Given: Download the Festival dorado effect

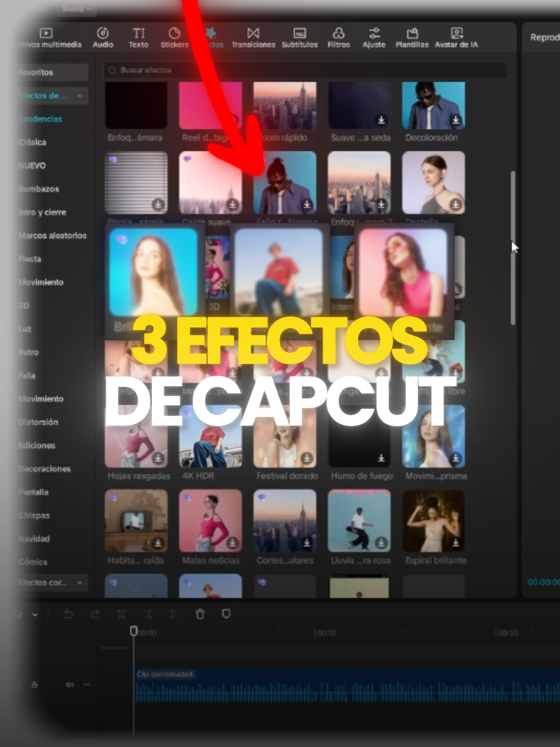Looking at the screenshot, I should 307,458.
